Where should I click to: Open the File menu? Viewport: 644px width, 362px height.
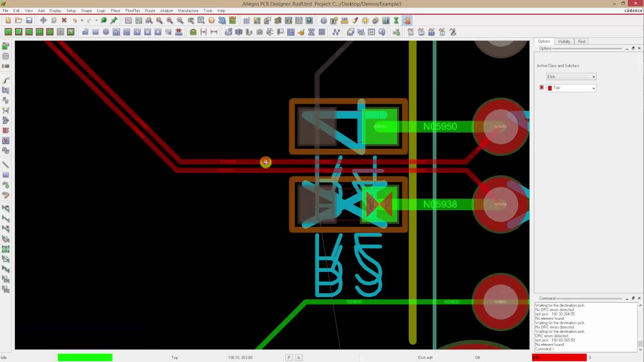tap(5, 11)
